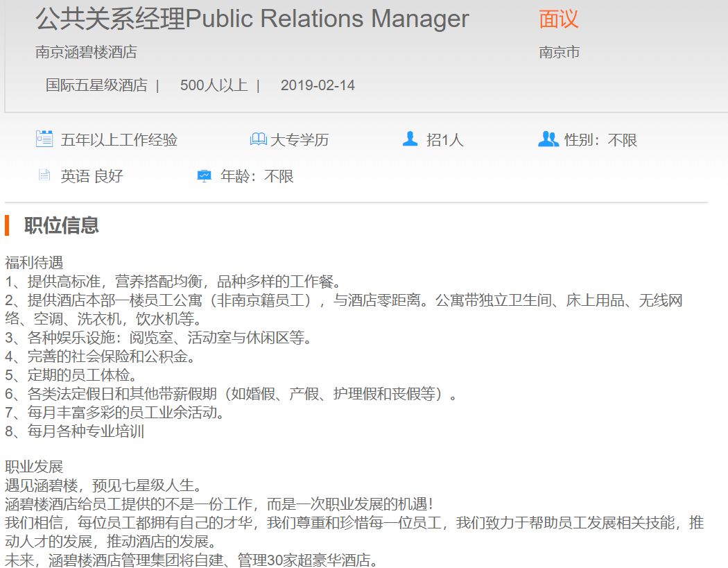Screen dimensions: 728x568
Task: Click benefit item 4 about 社会保险和公积金
Action: [x=101, y=356]
